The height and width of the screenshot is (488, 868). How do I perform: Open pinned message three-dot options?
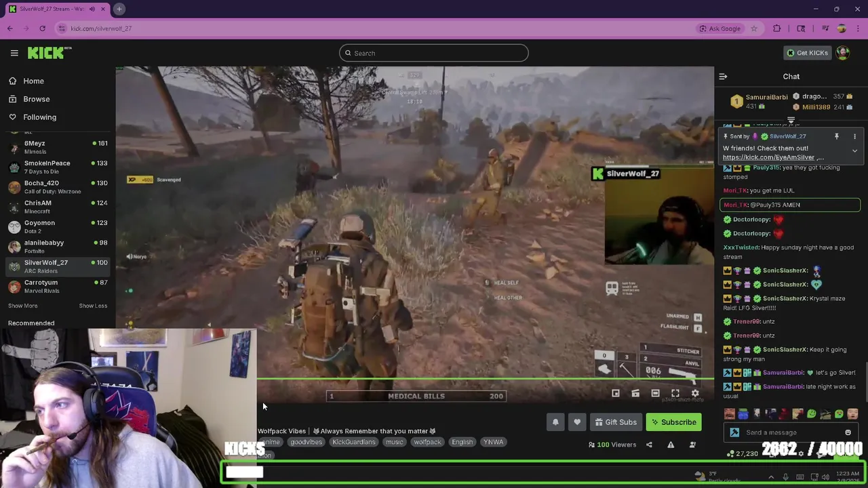click(x=854, y=136)
